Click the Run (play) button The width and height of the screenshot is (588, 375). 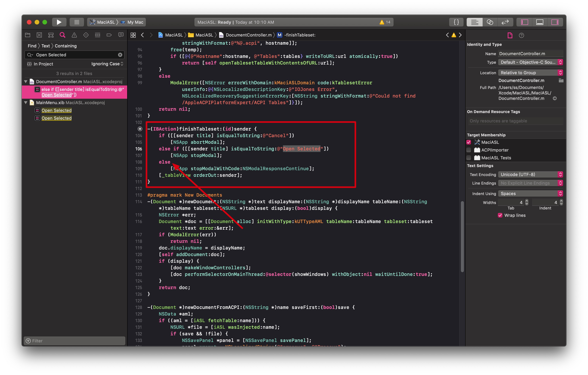(x=59, y=22)
